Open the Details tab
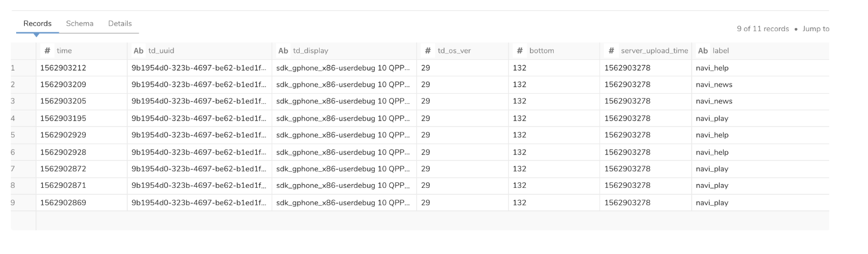Viewport: 868px width, 254px height. tap(120, 24)
